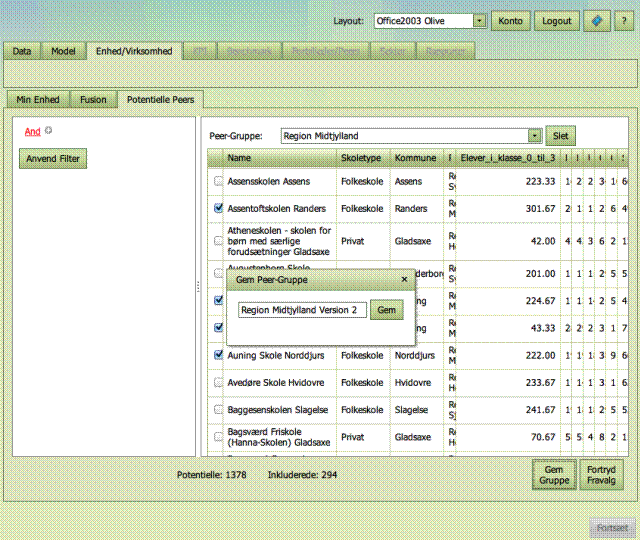Go to the Min Enhed tab

[36, 99]
